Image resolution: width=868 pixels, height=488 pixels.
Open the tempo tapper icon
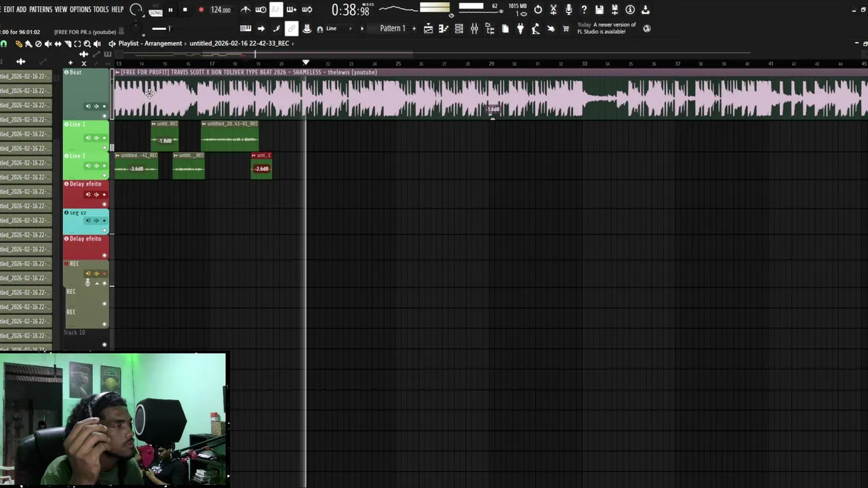(536, 28)
